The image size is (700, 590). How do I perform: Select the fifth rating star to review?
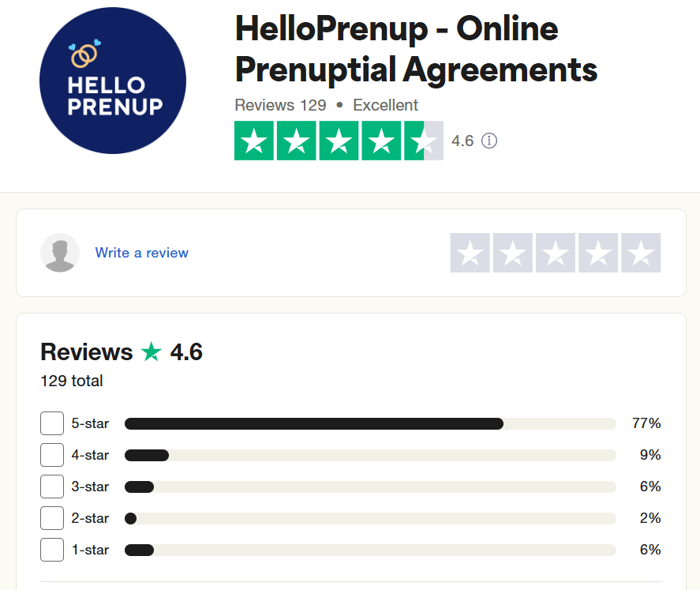(x=640, y=253)
